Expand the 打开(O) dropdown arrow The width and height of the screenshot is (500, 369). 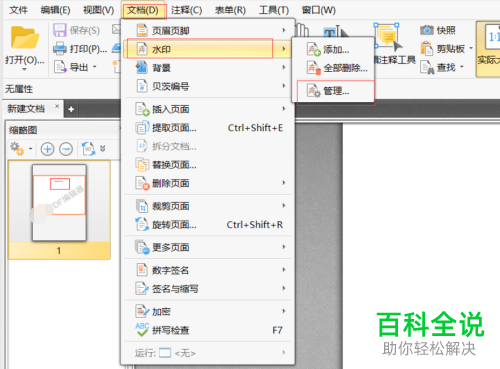(24, 69)
